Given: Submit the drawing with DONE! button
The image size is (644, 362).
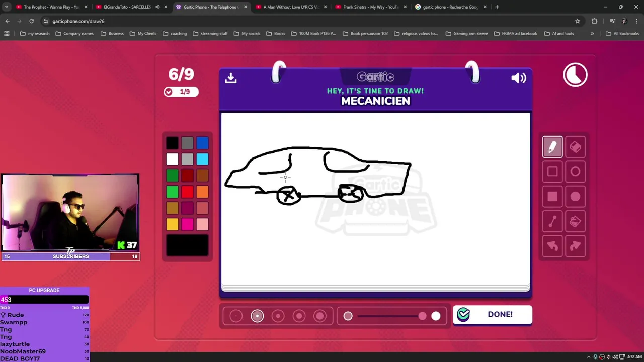Looking at the screenshot, I should (493, 315).
